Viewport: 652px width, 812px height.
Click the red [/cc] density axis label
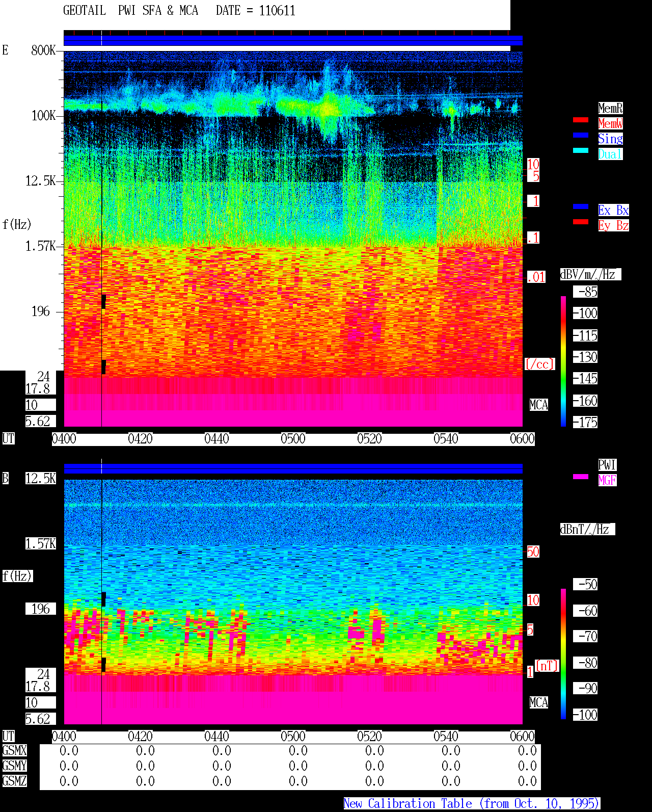point(539,364)
